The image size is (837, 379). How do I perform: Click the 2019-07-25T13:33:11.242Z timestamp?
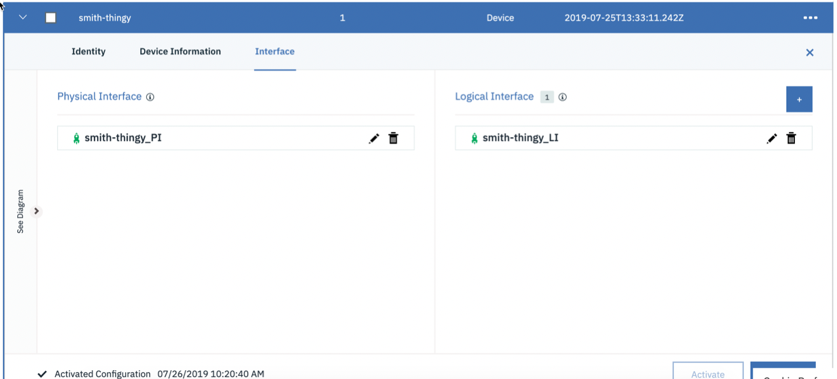pyautogui.click(x=624, y=18)
